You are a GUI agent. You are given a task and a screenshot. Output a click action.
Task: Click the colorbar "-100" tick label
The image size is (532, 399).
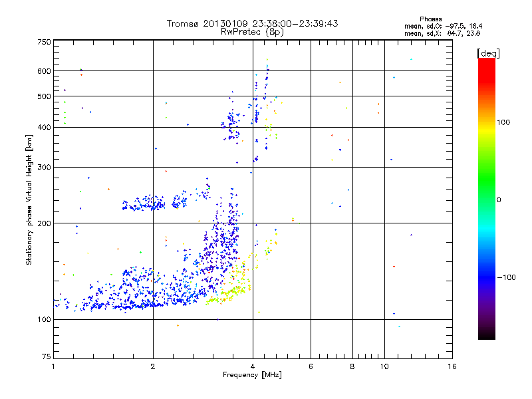[506, 277]
